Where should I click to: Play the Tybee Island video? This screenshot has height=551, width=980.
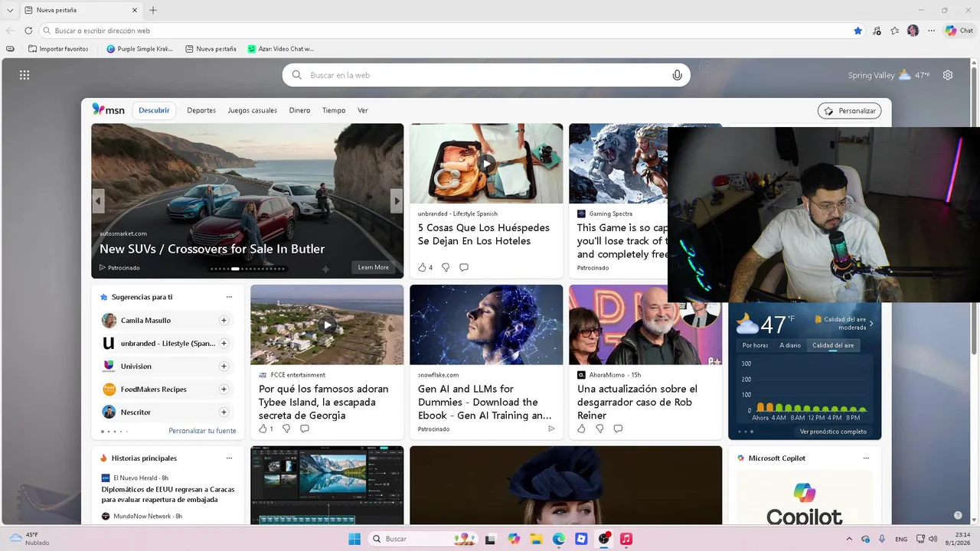(x=327, y=324)
